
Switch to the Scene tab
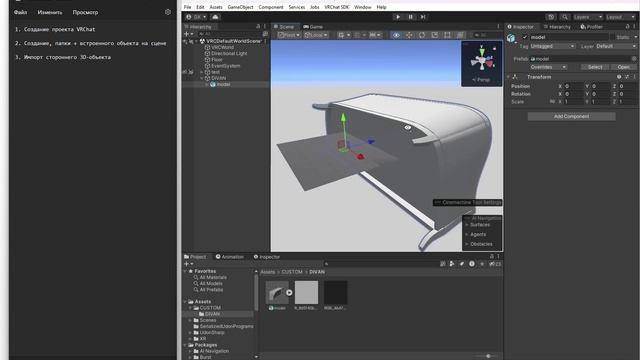point(284,27)
